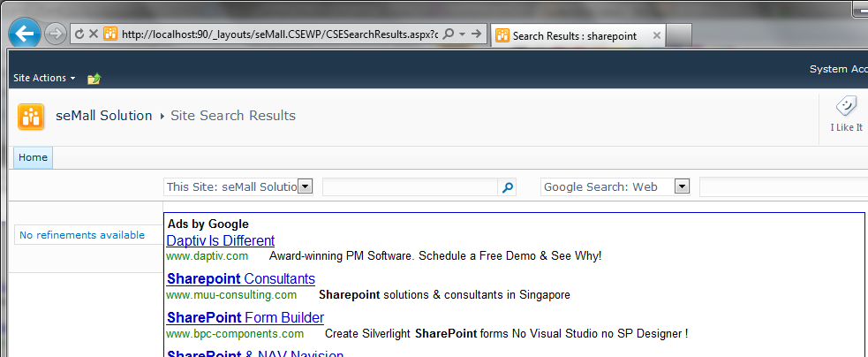Click the Navigate Up folder icon
The width and height of the screenshot is (868, 357).
[x=94, y=79]
